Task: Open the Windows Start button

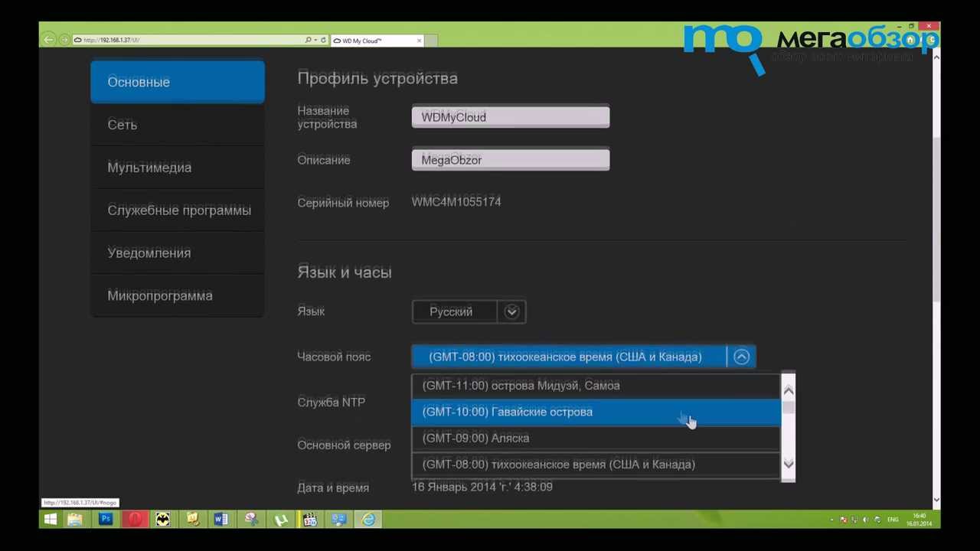Action: tap(51, 520)
